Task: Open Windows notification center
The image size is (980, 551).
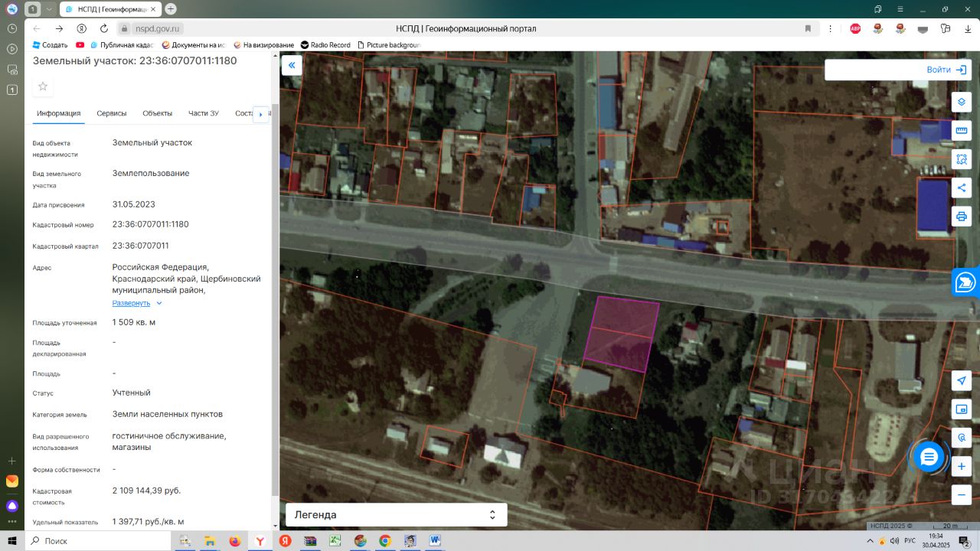Action: click(x=965, y=541)
